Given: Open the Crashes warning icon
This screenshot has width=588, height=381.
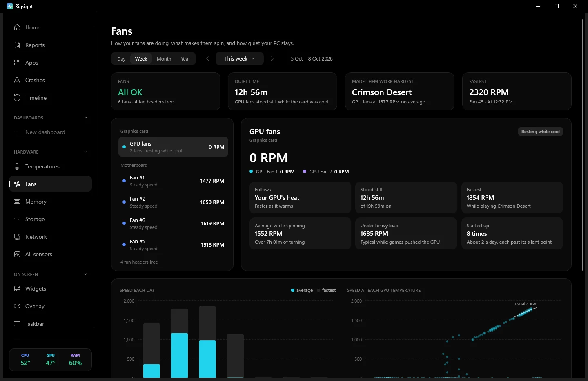Looking at the screenshot, I should tap(17, 80).
